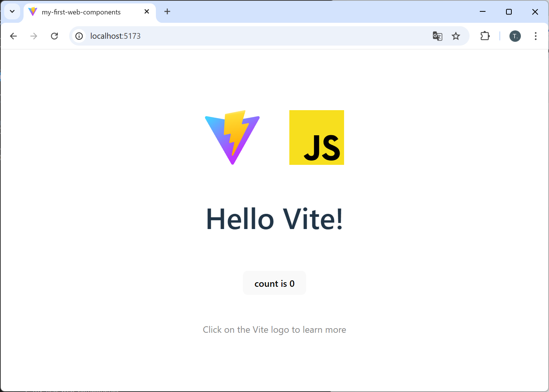Image resolution: width=549 pixels, height=392 pixels.
Task: Reload the page
Action: pyautogui.click(x=54, y=36)
